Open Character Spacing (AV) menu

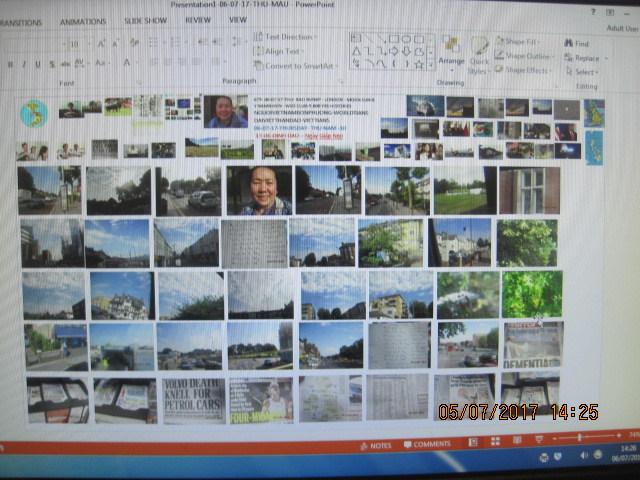pos(80,63)
